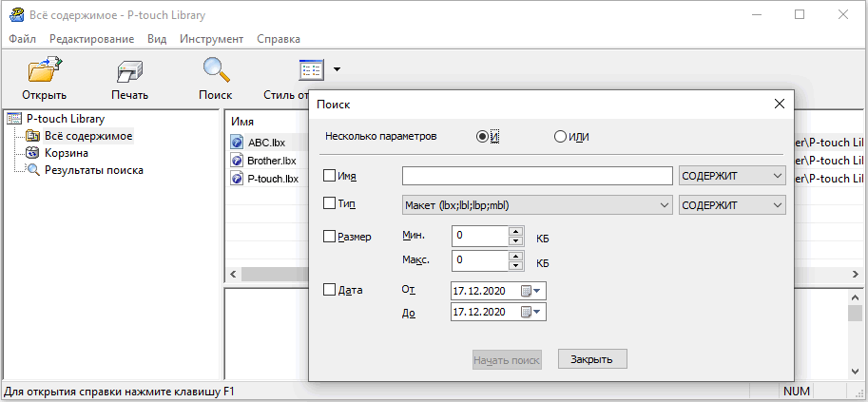Increase the Мин. size spinner value
Image resolution: width=868 pixels, height=402 pixels.
pyautogui.click(x=516, y=230)
